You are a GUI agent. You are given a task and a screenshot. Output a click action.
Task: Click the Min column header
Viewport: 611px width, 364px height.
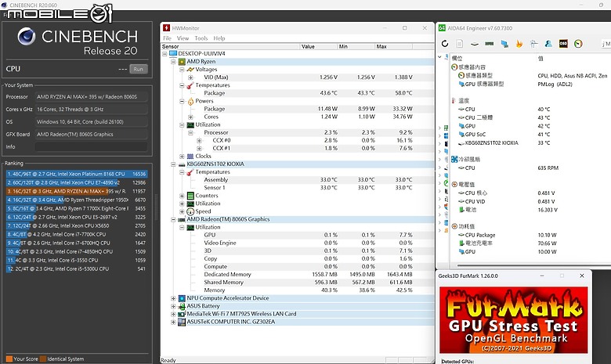(x=356, y=46)
